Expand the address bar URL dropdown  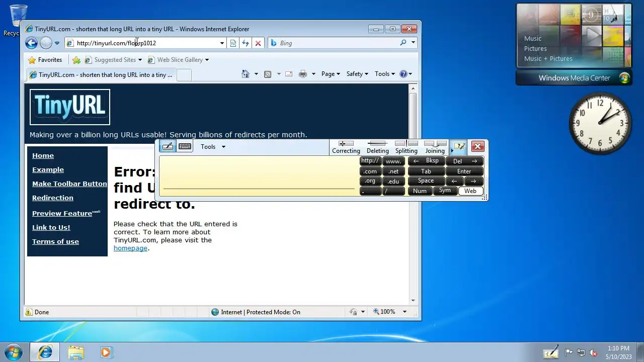(222, 43)
